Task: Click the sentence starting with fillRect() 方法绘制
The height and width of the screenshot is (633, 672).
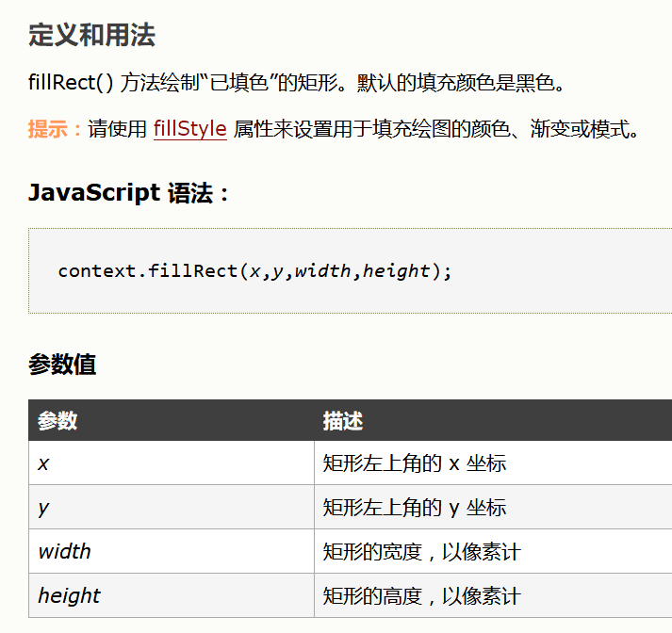Action: 297,82
